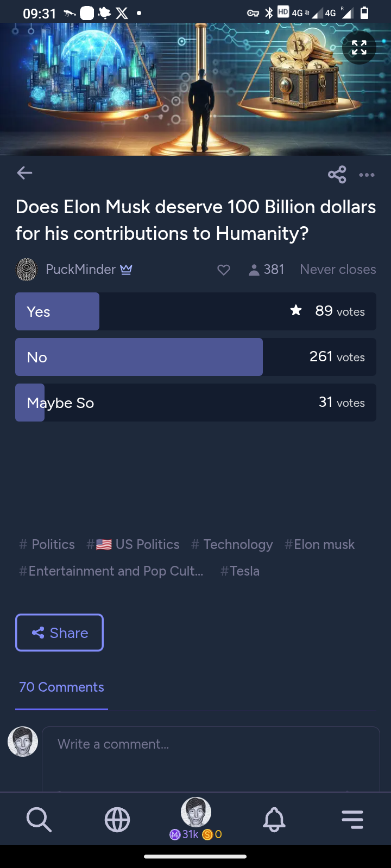Open the search magnifier in bottom bar
The height and width of the screenshot is (868, 391).
pos(39,819)
